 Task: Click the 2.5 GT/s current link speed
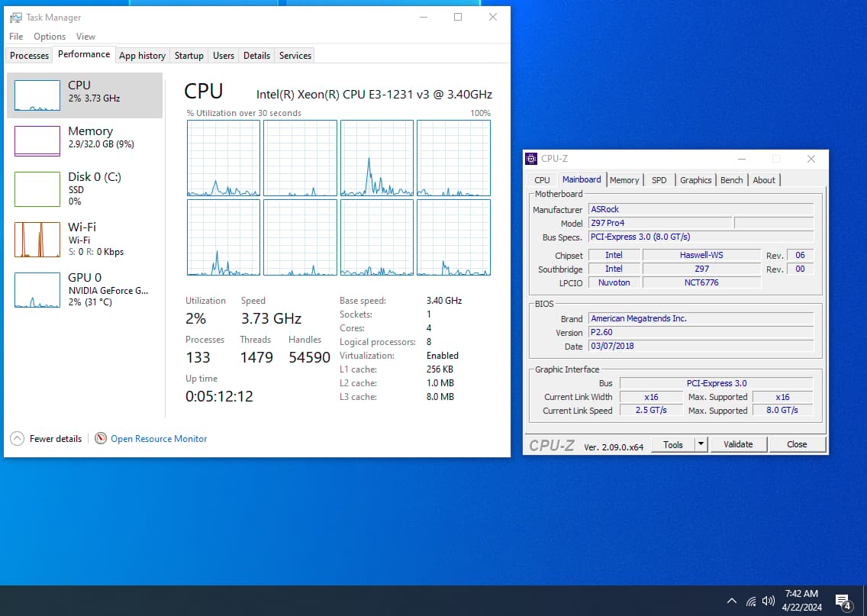pyautogui.click(x=651, y=411)
